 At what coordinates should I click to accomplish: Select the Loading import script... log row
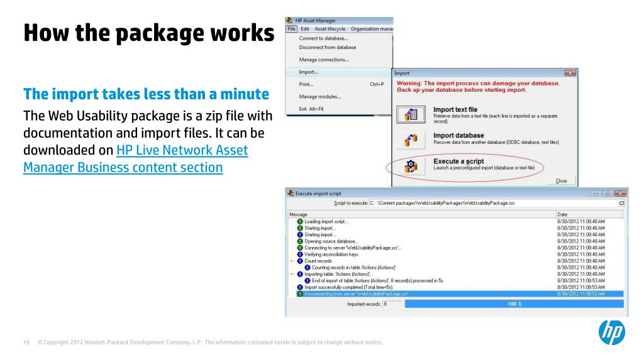point(456,222)
